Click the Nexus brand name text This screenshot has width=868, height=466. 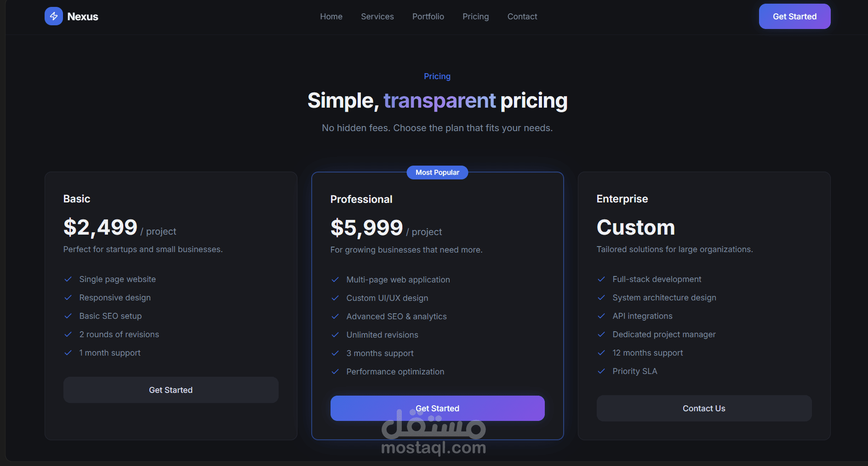pyautogui.click(x=83, y=17)
